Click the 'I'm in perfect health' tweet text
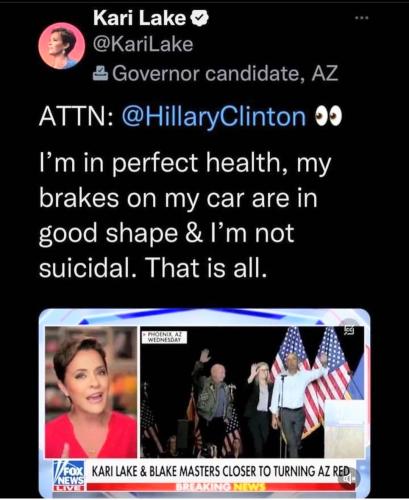The image size is (409, 500). [x=185, y=216]
